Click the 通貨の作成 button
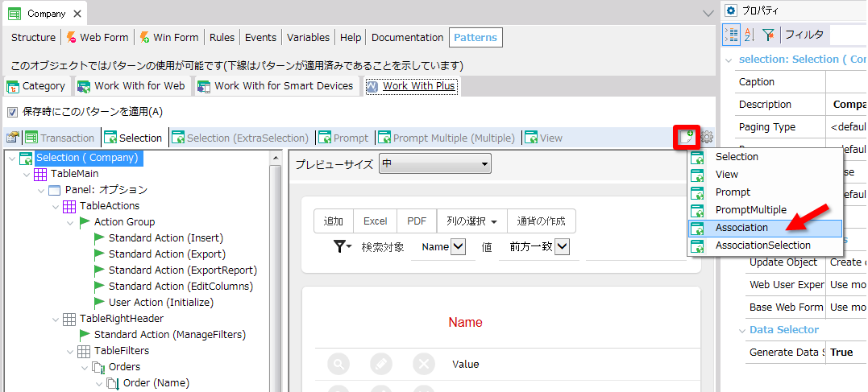868x392 pixels. (x=542, y=221)
